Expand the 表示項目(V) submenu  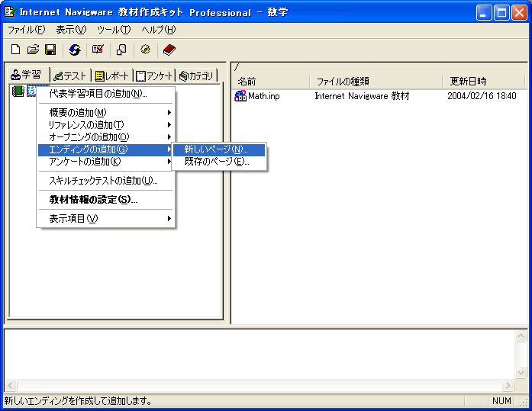tap(106, 219)
